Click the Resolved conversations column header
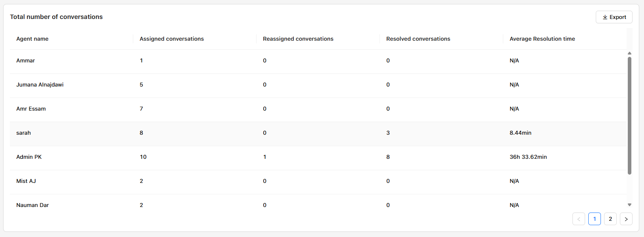 [x=418, y=39]
